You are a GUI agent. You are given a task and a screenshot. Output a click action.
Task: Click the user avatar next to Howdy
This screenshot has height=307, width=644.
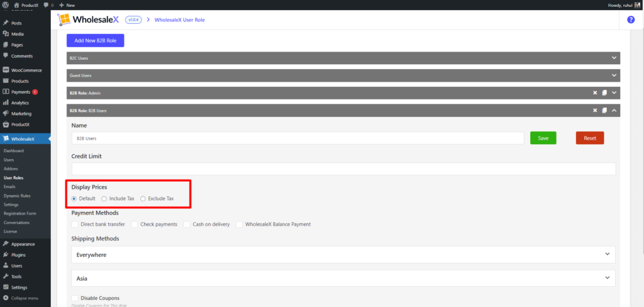point(638,5)
